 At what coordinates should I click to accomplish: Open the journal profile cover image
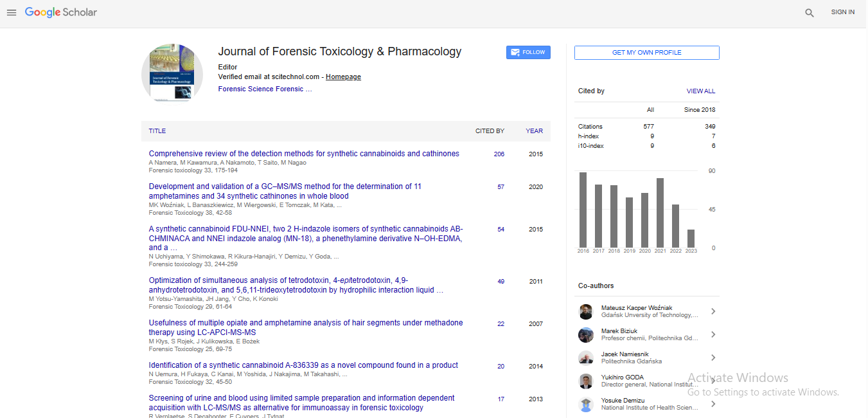pyautogui.click(x=172, y=74)
